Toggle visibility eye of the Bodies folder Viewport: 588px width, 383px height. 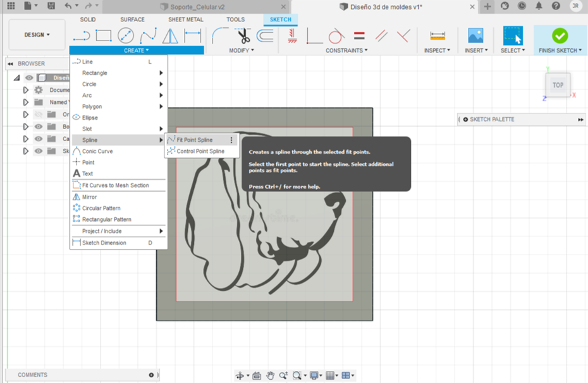click(39, 127)
